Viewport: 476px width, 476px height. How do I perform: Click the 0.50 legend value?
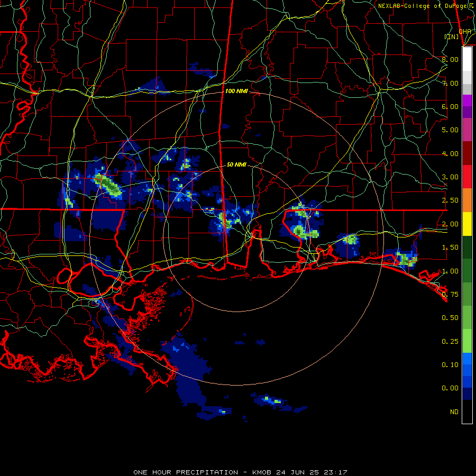(450, 317)
